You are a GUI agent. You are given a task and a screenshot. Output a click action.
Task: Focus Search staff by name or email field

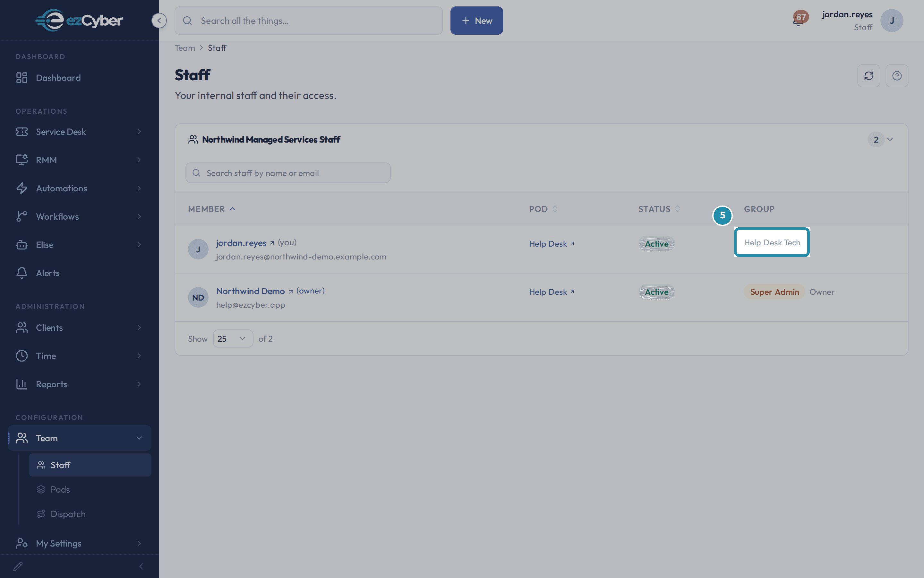[x=288, y=173]
